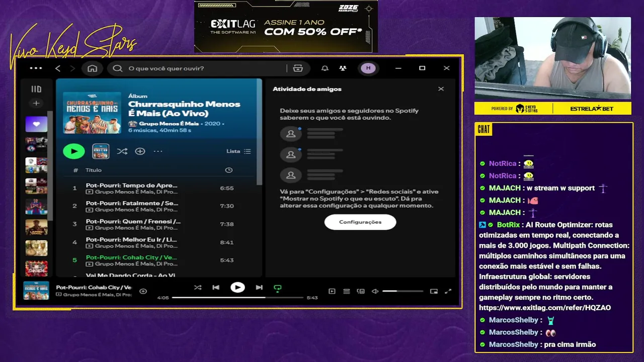Enable shuffle for the album
644x362 pixels.
pos(122,151)
